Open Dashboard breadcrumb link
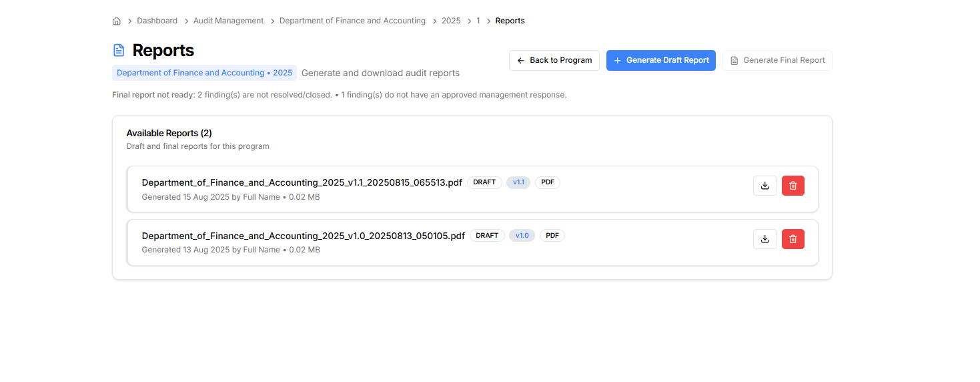Viewport: 980px width, 382px height. pos(157,21)
